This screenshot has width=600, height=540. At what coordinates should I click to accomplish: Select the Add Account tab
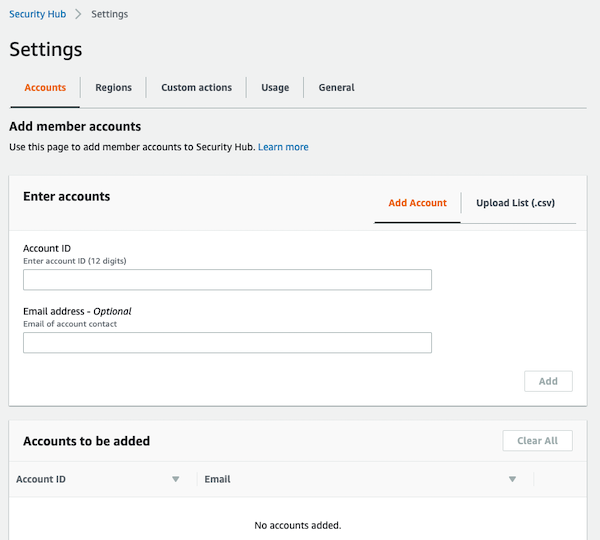tap(417, 203)
